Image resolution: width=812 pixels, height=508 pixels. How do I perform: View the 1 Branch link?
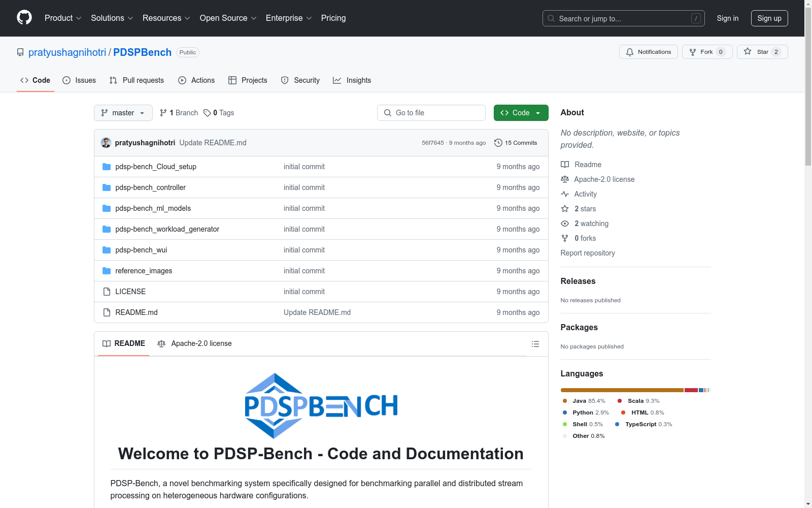click(x=179, y=113)
